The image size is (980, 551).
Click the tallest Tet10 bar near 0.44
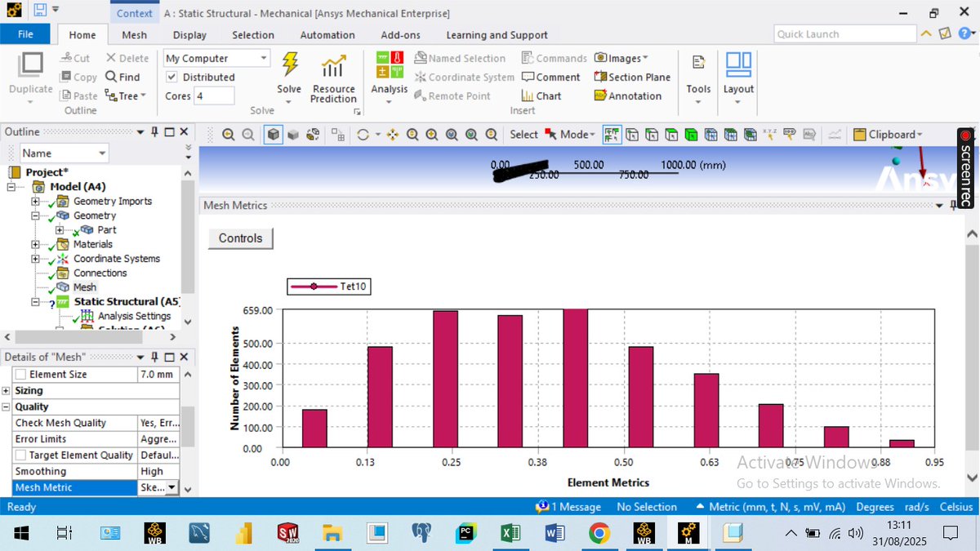(x=575, y=378)
